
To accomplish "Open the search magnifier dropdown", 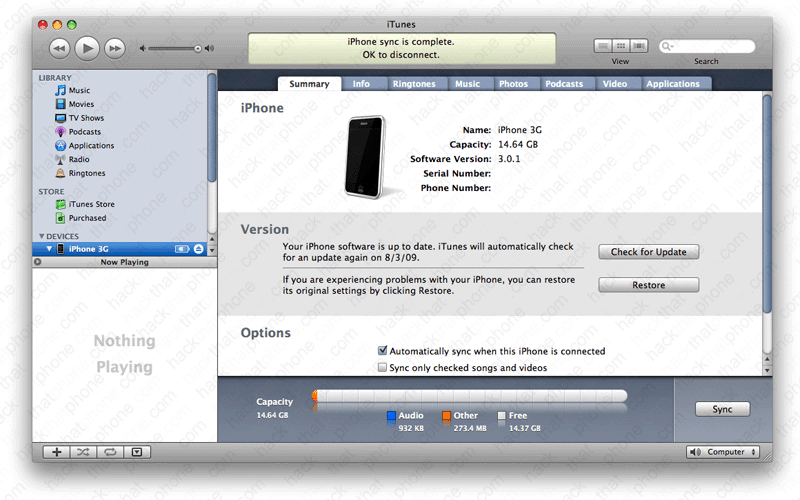I will (666, 46).
